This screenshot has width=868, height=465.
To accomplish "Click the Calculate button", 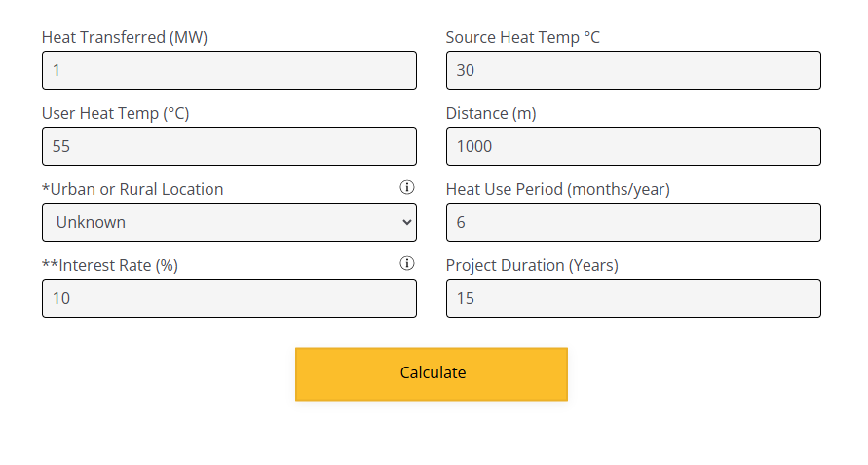I will pyautogui.click(x=432, y=374).
